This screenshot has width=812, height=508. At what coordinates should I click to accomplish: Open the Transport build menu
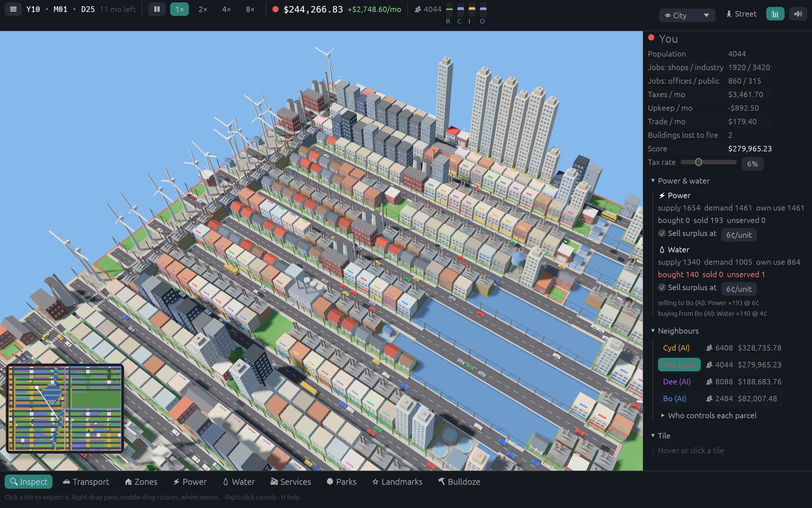tap(86, 482)
